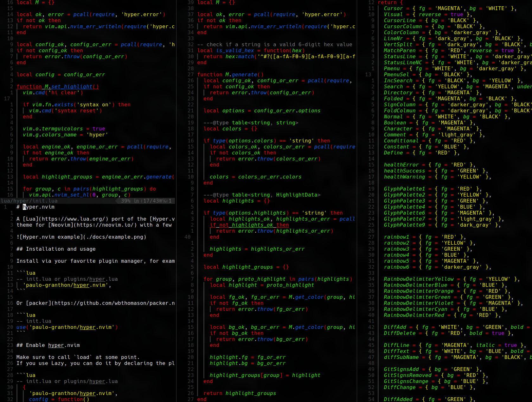Click the vim.api.nvim_set_hl(0, group, c) call
Viewport: 532px width, 402px height.
pos(80,195)
